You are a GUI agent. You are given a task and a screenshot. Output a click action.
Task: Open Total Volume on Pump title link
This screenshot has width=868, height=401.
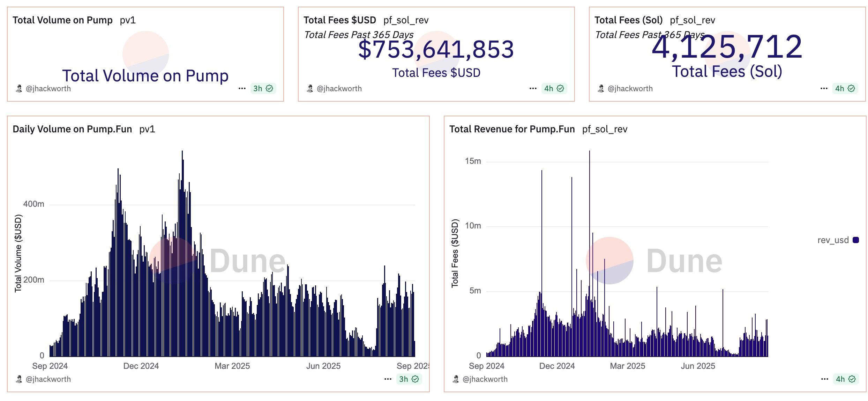click(x=62, y=20)
